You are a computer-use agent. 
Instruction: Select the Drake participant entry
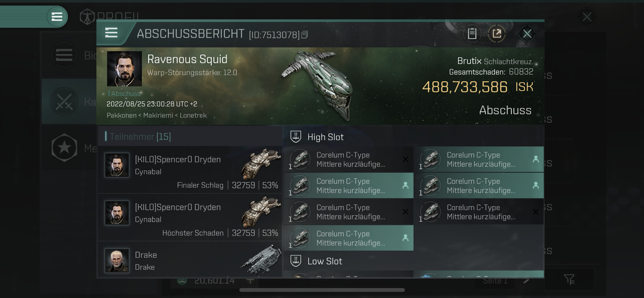[x=190, y=260]
